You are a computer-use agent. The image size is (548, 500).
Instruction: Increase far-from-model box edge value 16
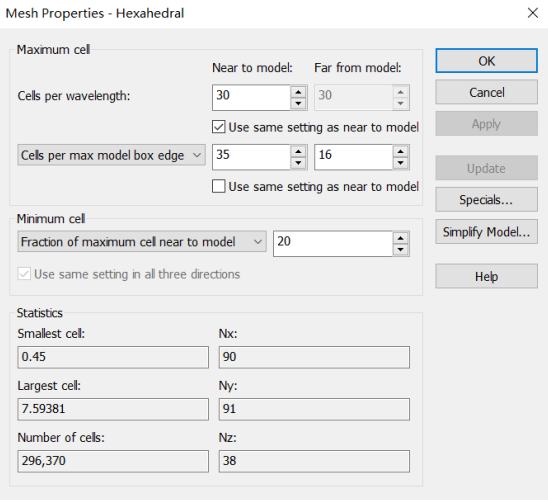click(401, 152)
